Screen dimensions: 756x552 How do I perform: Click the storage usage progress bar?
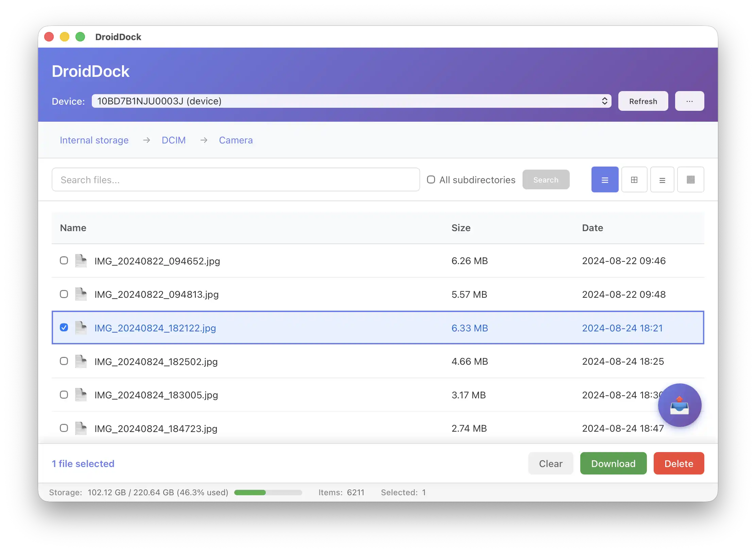pos(268,493)
